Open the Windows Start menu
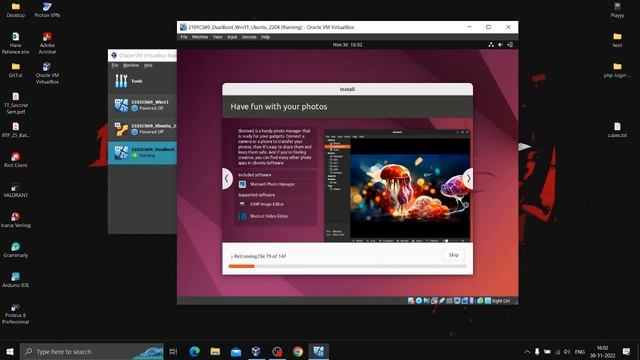 click(10, 351)
